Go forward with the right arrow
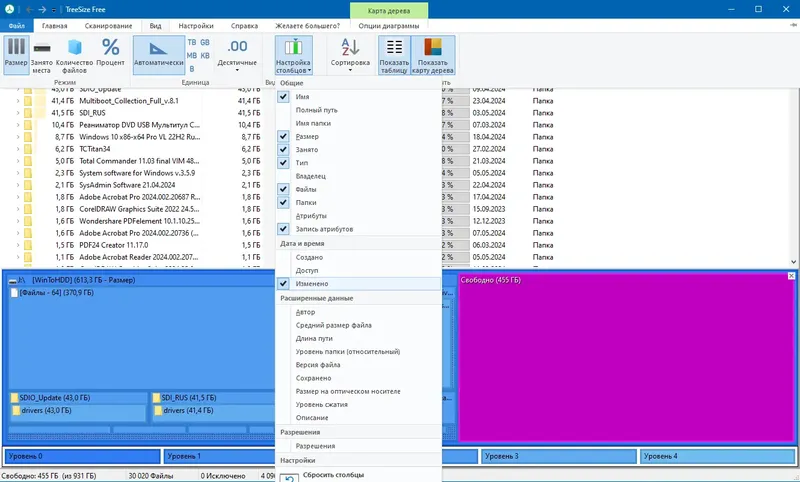Screen dimensions: 800x482 [x=42, y=10]
